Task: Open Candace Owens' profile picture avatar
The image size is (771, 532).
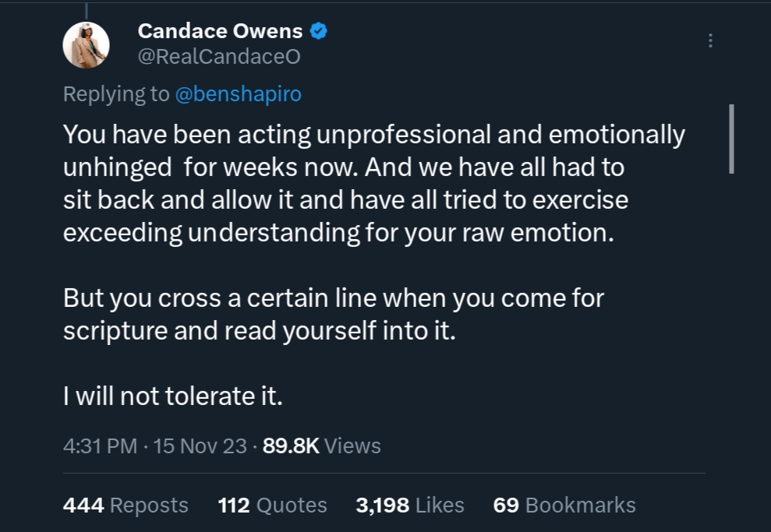Action: [86, 45]
